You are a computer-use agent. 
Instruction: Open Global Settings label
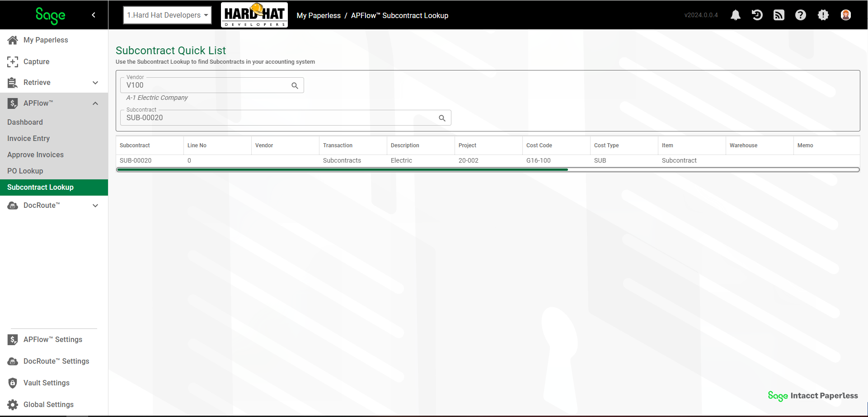[x=48, y=405]
